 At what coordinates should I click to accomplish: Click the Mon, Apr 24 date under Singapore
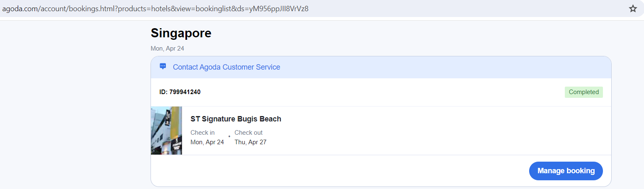[167, 48]
